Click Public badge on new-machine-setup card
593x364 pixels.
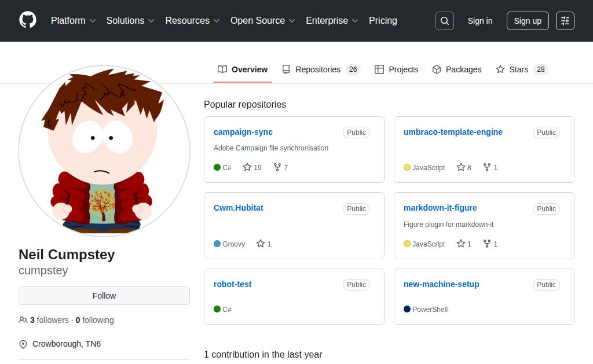click(x=546, y=284)
